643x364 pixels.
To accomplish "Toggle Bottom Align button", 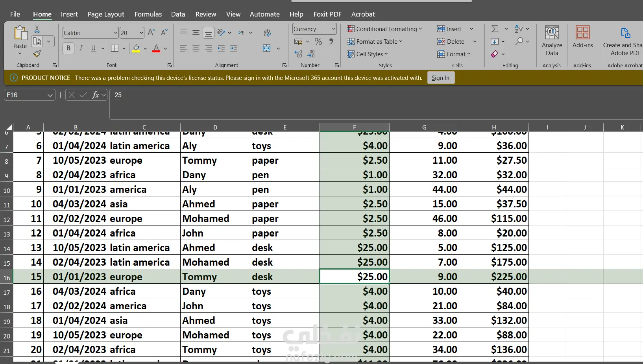I will point(209,33).
